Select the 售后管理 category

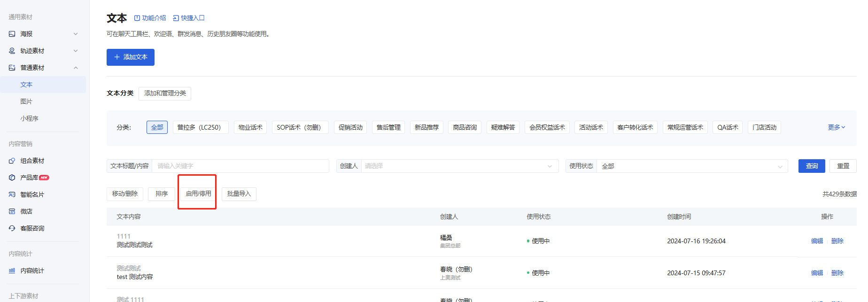(388, 127)
